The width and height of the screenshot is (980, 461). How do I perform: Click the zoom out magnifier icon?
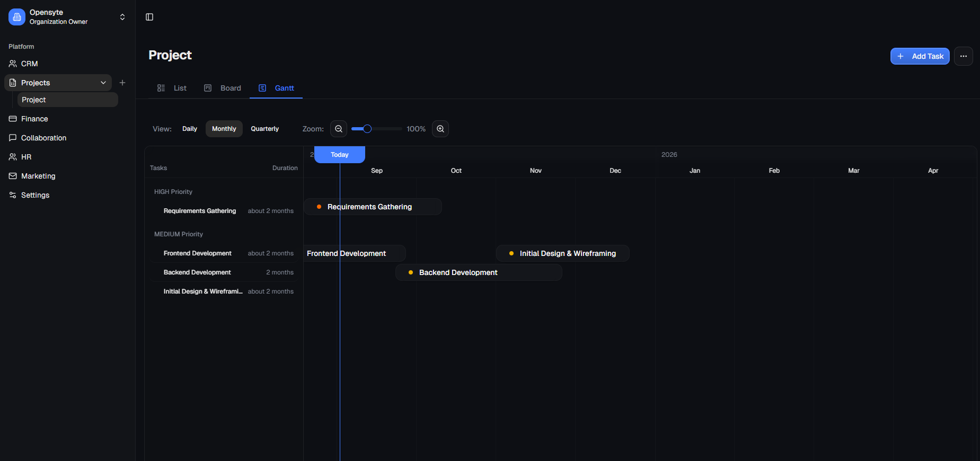(x=339, y=129)
